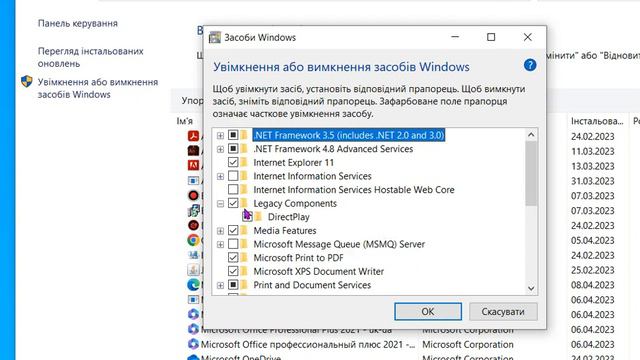Viewport: 640px width, 360px height.
Task: Toggle the Print and Document Services checkbox
Action: coord(233,285)
